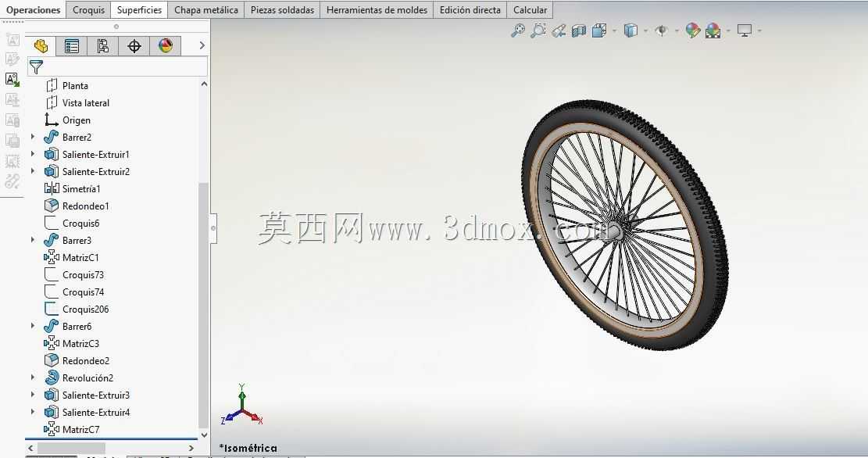The image size is (868, 458).
Task: Click the active annotation icon in left toolbar
Action: tap(13, 80)
